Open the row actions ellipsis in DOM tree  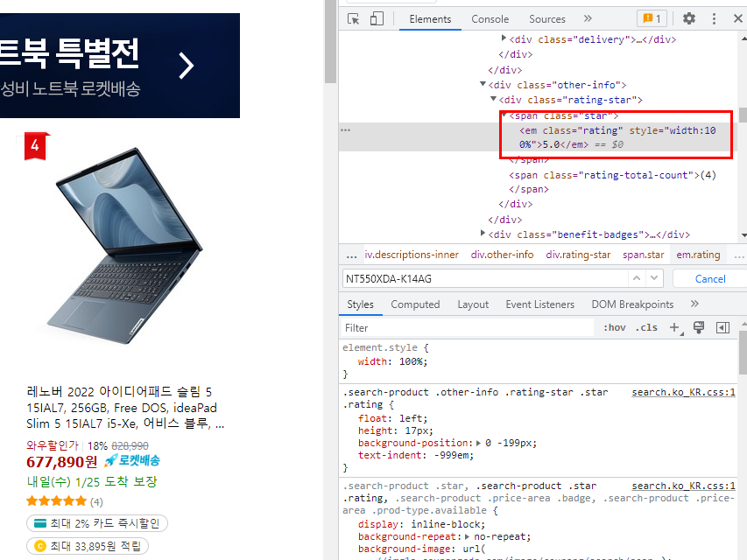click(x=345, y=129)
